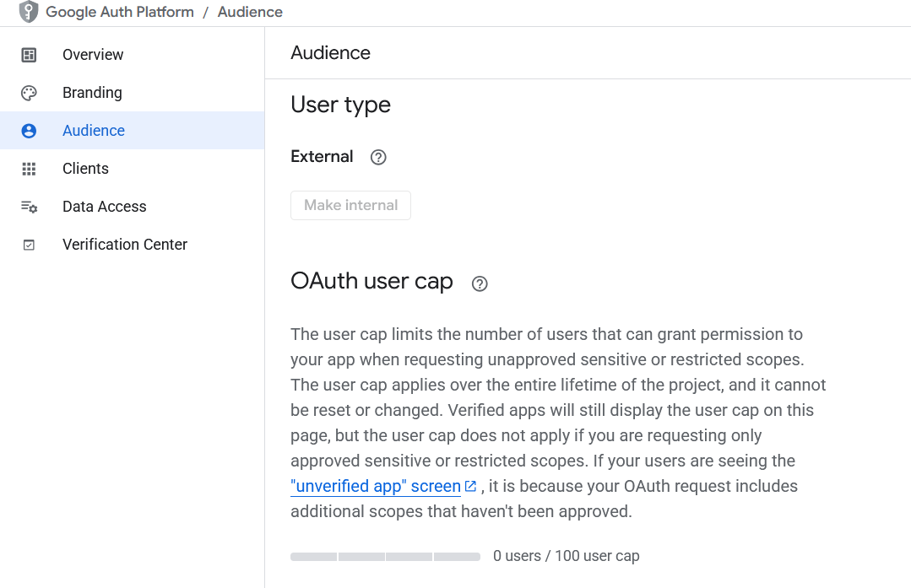Click the external-link icon on the unverified app link
This screenshot has height=588, width=911.
point(469,485)
